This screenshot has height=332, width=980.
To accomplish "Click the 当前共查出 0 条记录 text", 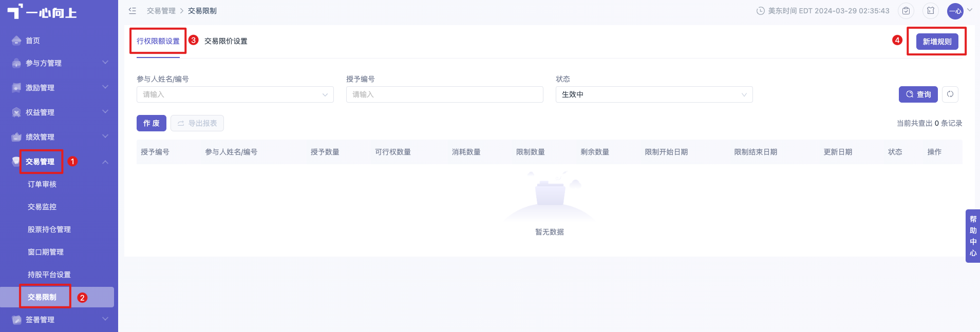I will (930, 123).
